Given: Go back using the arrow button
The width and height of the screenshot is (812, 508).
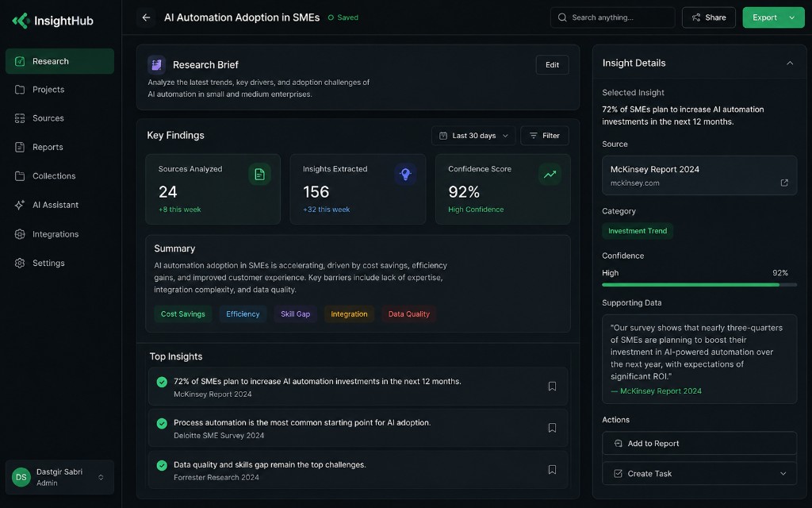Looking at the screenshot, I should [x=146, y=17].
